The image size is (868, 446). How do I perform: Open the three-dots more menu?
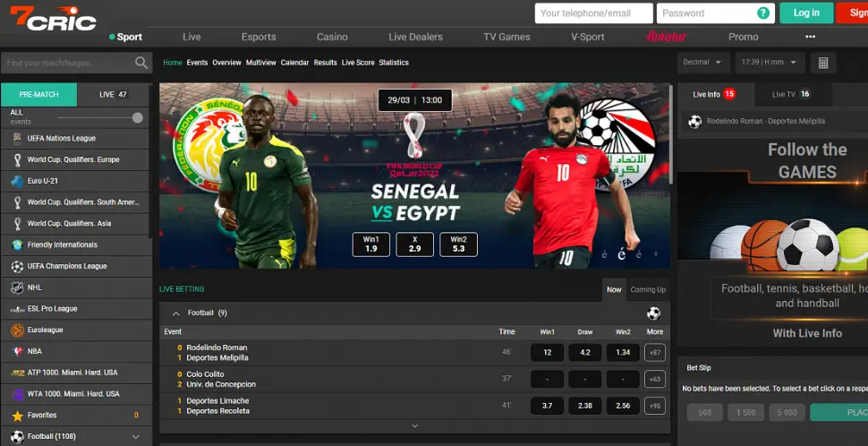click(x=811, y=37)
